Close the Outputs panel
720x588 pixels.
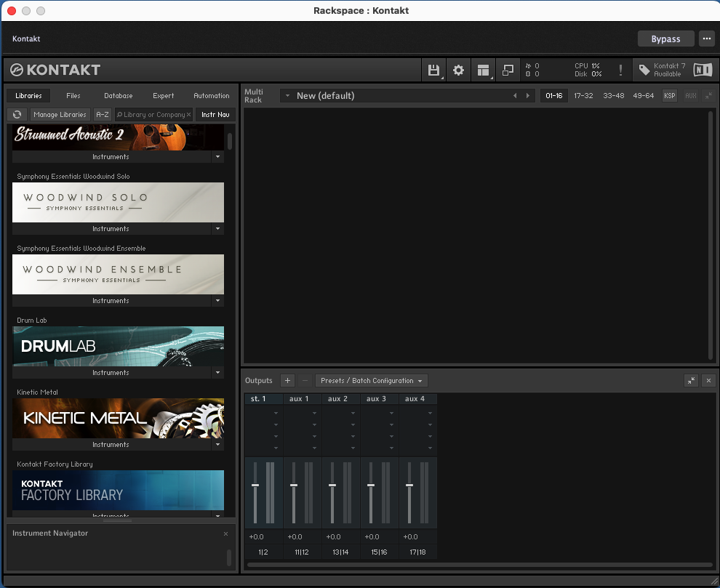(708, 381)
